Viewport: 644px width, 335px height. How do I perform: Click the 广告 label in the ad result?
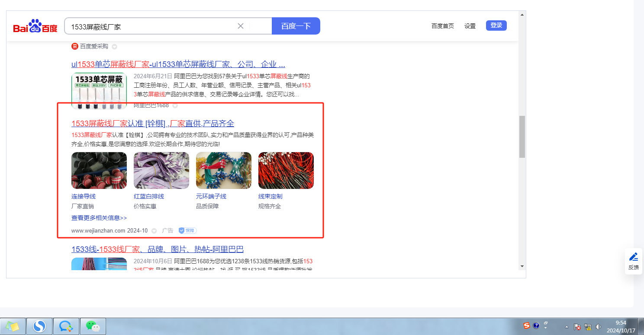point(167,231)
